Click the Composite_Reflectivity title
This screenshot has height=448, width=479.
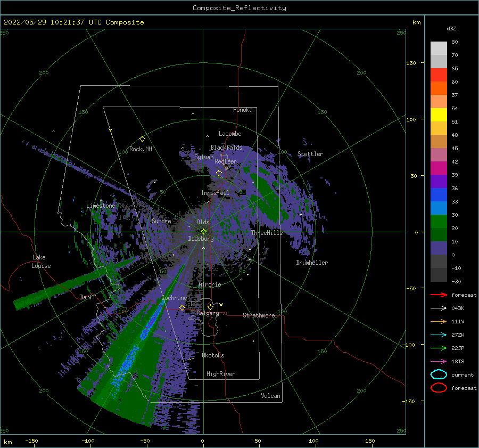point(240,8)
